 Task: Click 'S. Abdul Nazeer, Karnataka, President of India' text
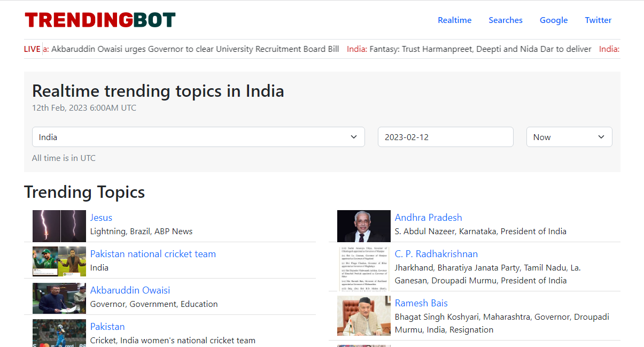[x=480, y=232]
